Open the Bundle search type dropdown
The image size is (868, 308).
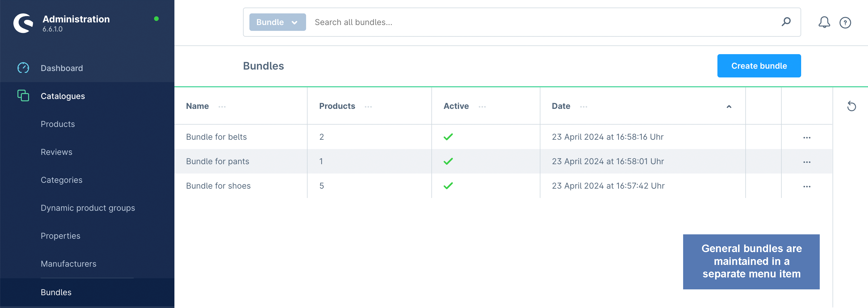coord(277,22)
